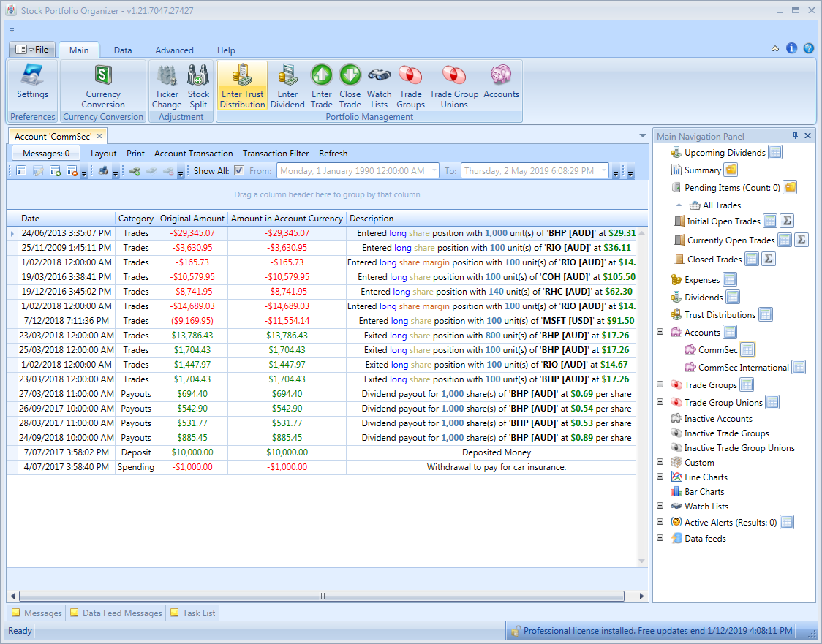Open the Enter Dividend tool
822x644 pixels.
[x=287, y=86]
